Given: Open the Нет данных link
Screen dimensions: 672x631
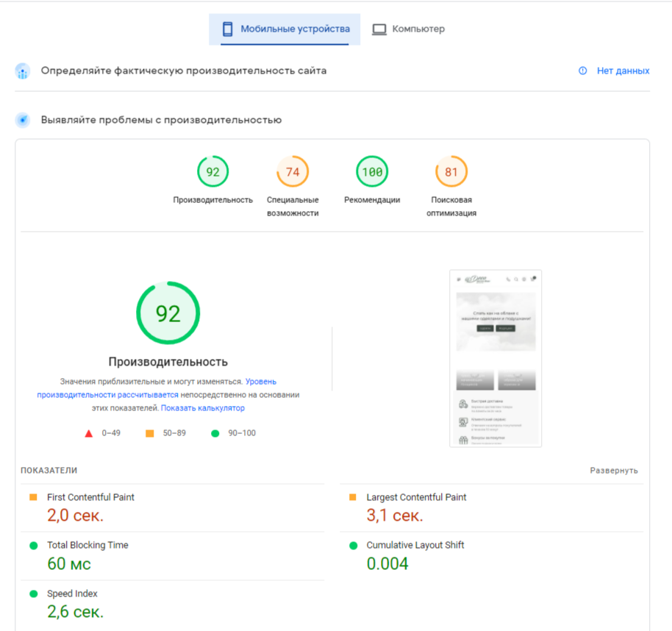Looking at the screenshot, I should tap(623, 71).
